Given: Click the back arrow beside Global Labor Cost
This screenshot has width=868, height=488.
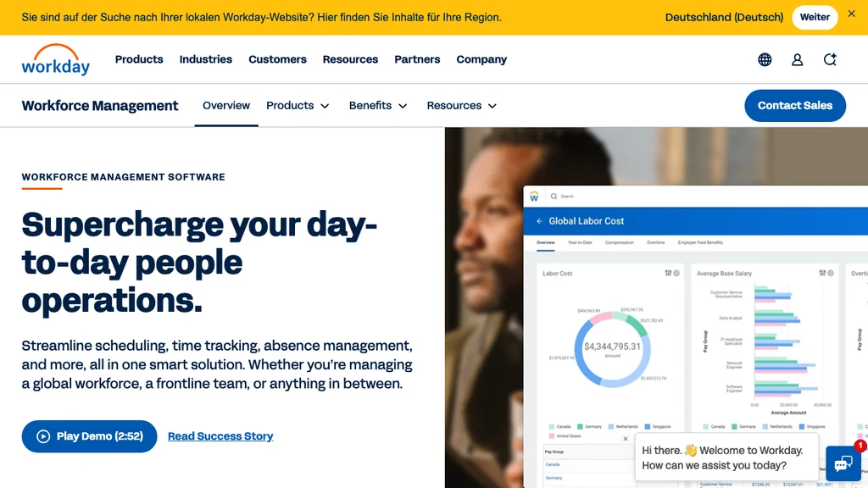Looking at the screenshot, I should [x=539, y=221].
